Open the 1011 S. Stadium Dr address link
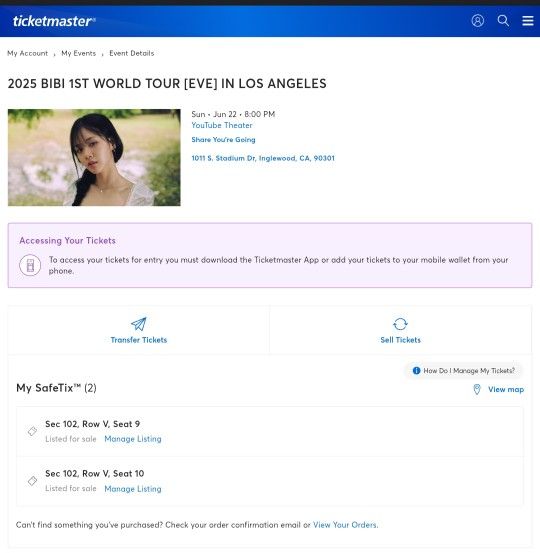Image resolution: width=540 pixels, height=553 pixels. point(263,158)
